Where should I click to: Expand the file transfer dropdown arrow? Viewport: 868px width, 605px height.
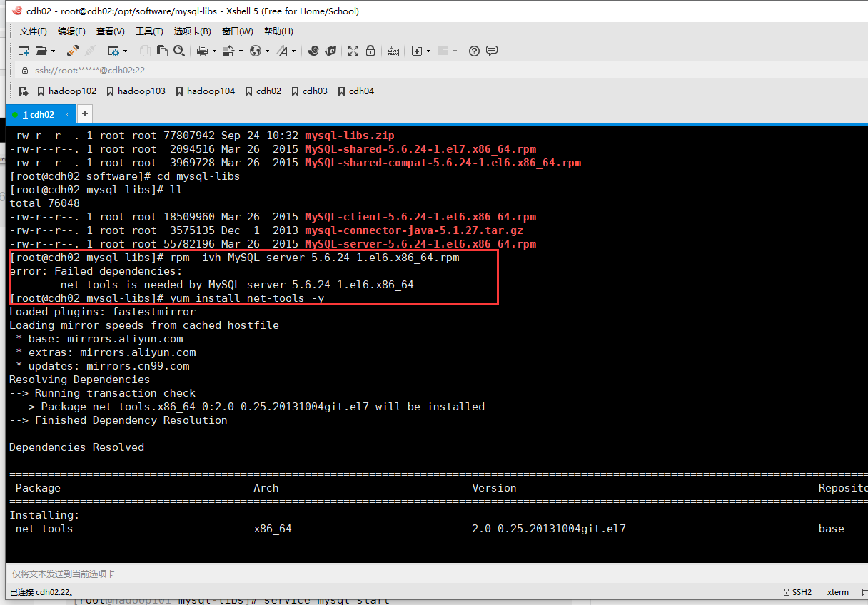point(241,51)
